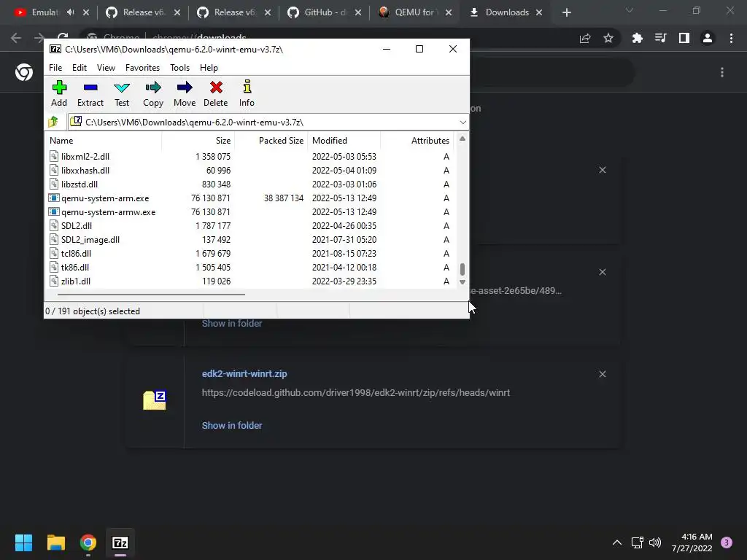Screen dimensions: 747x560
Task: Open Chrome share page icon
Action: click(585, 38)
